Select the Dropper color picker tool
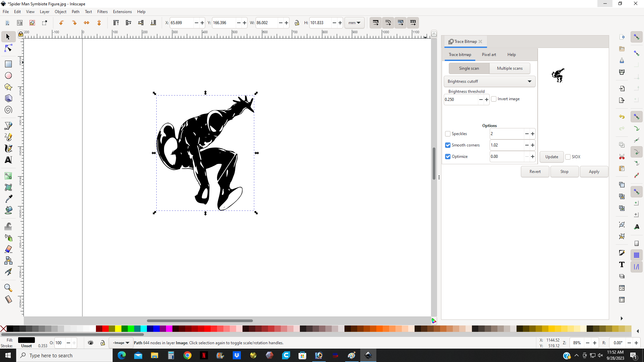Screen dimensions: 644x362 pos(8,199)
